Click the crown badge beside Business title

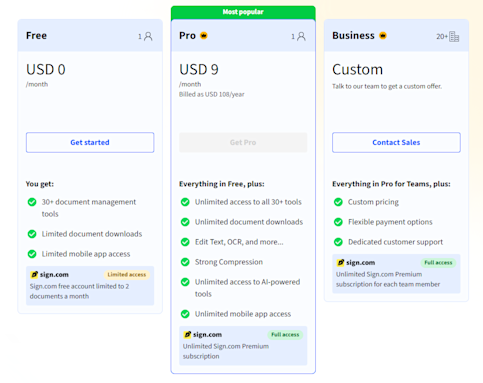[x=383, y=35]
